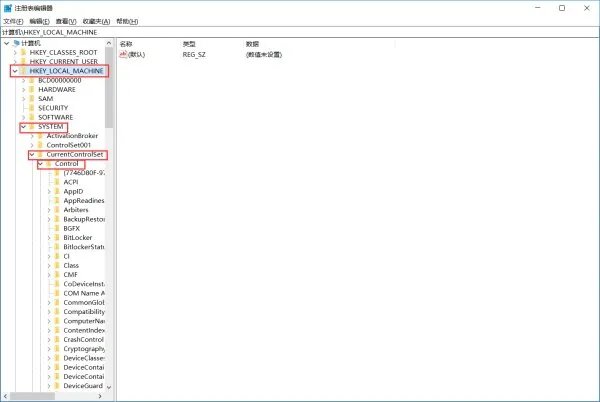Screen dimensions: 600x402
Task: Select the Computer root node icon
Action: click(x=16, y=43)
